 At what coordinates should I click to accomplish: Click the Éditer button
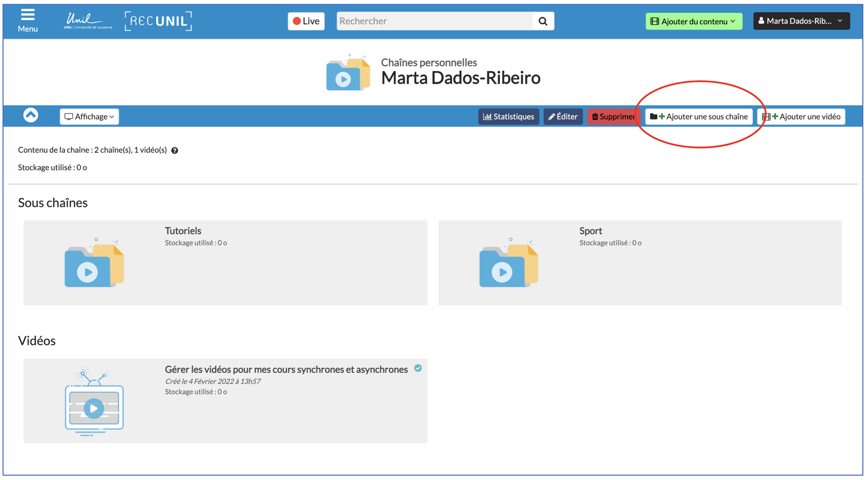563,116
